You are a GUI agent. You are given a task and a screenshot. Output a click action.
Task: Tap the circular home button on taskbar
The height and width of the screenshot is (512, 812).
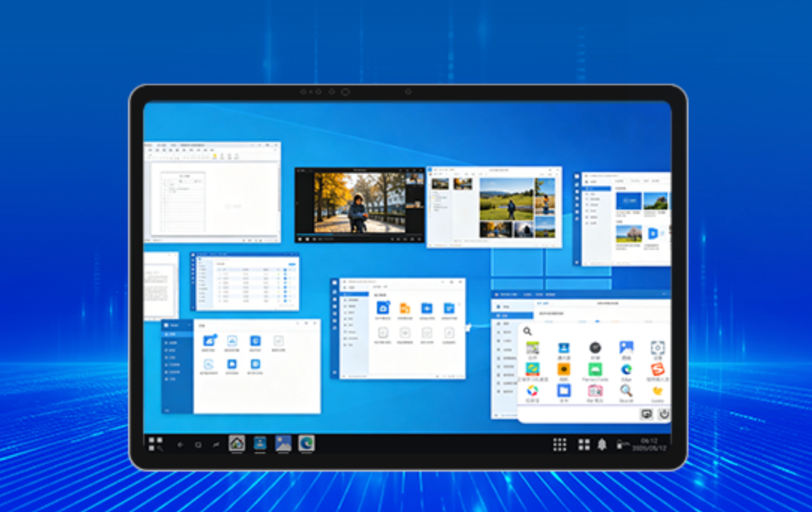[198, 445]
